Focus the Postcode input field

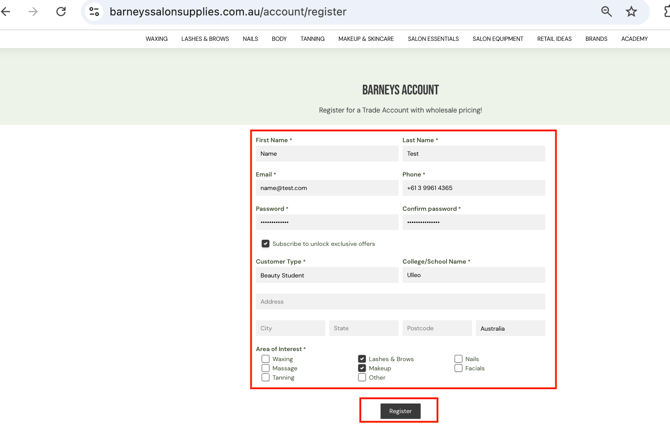[437, 328]
